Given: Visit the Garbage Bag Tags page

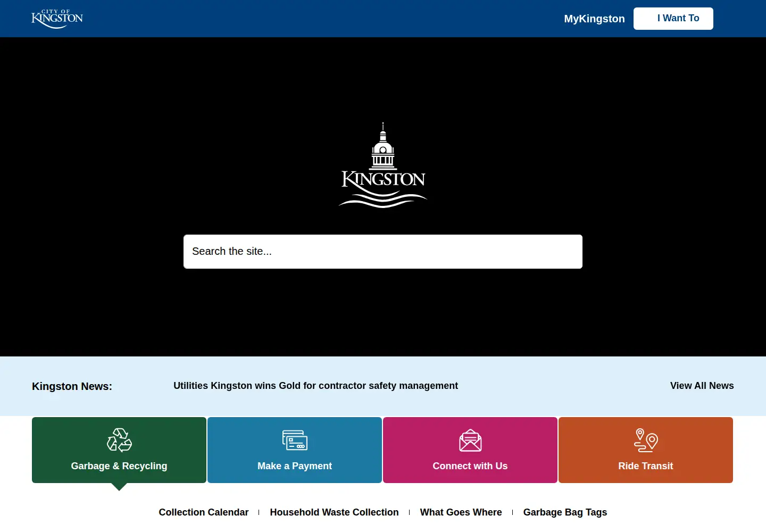Looking at the screenshot, I should (565, 512).
